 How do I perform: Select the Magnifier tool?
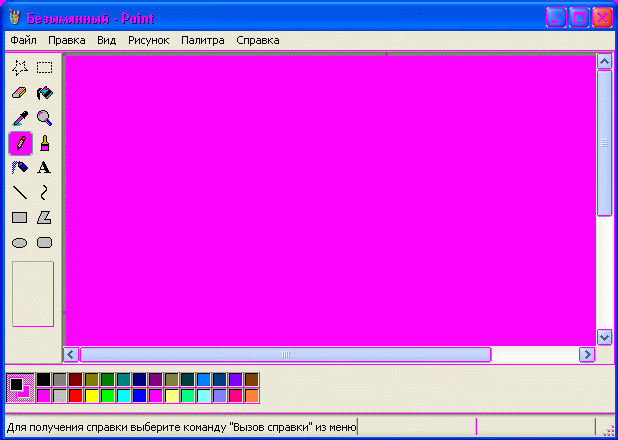(x=44, y=118)
